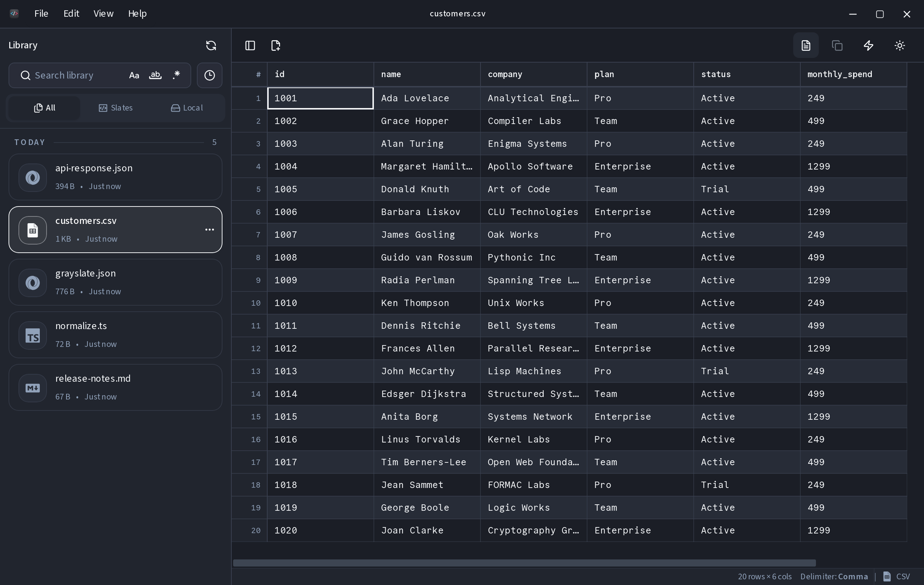Image resolution: width=924 pixels, height=585 pixels.
Task: Select the Grace Hopper name cell
Action: 427,121
